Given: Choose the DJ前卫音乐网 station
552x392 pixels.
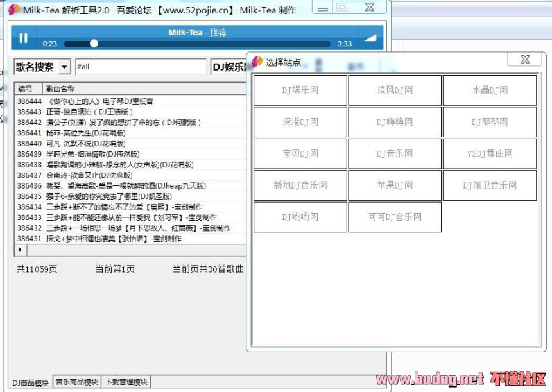Looking at the screenshot, I should (490, 185).
